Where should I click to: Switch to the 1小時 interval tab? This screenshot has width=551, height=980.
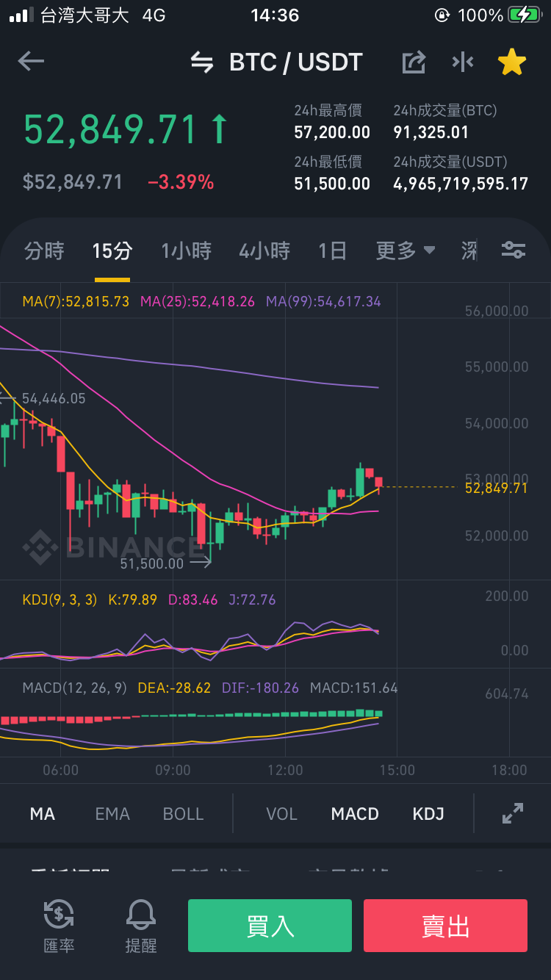click(x=187, y=251)
